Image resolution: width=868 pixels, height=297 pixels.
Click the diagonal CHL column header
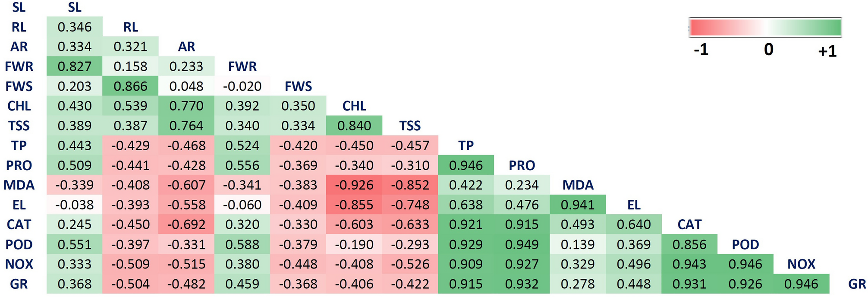(x=354, y=106)
